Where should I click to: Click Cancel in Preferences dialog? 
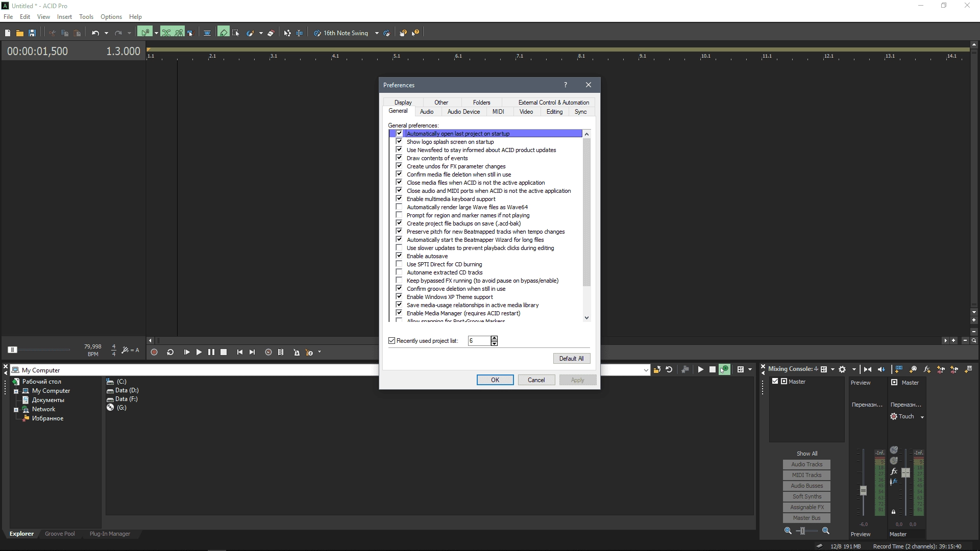(536, 380)
